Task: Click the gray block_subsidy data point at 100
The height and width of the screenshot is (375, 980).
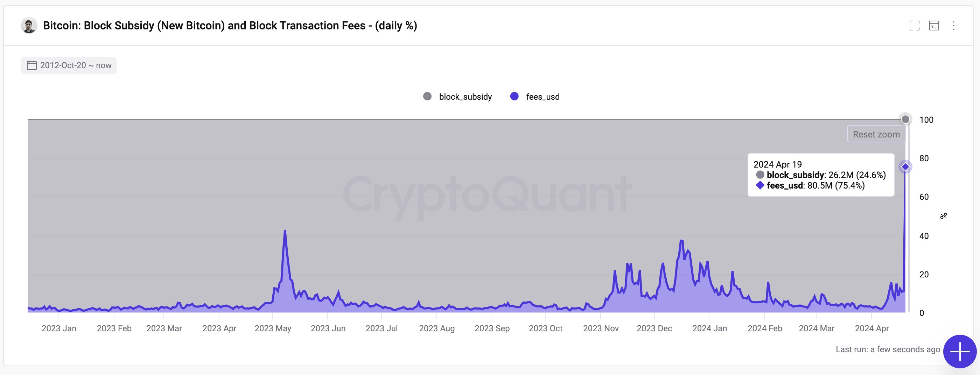Action: pyautogui.click(x=905, y=119)
